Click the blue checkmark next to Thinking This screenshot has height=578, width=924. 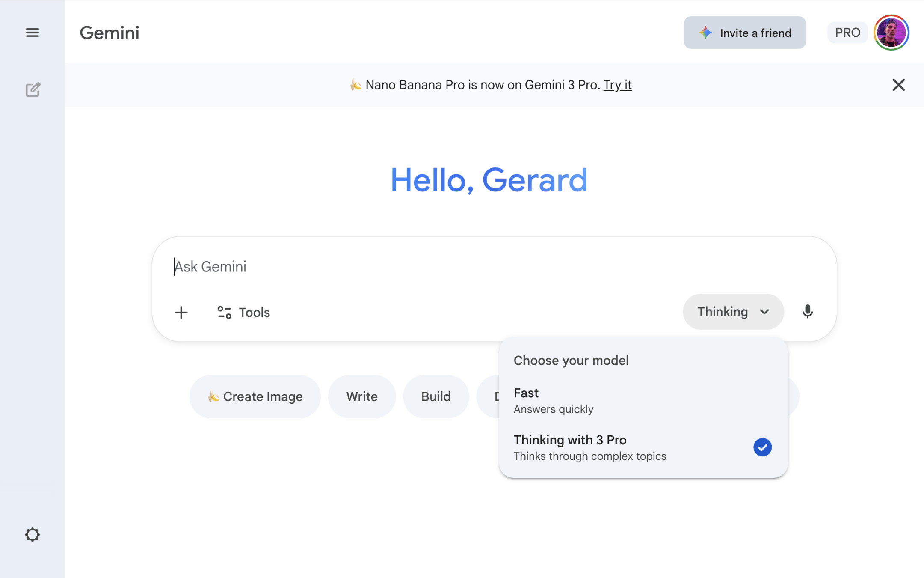pos(762,447)
